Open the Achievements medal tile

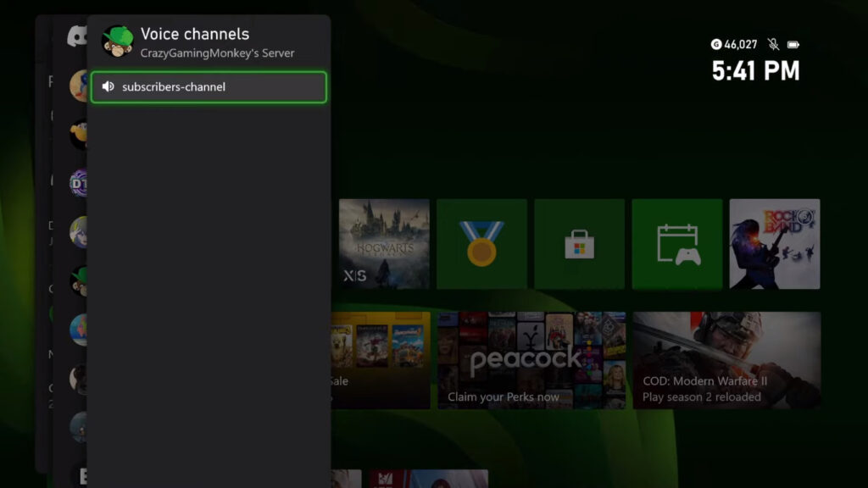[481, 243]
